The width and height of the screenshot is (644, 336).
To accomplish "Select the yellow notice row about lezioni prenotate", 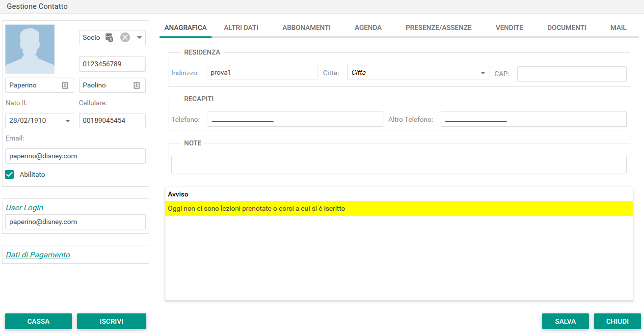I will tap(399, 209).
